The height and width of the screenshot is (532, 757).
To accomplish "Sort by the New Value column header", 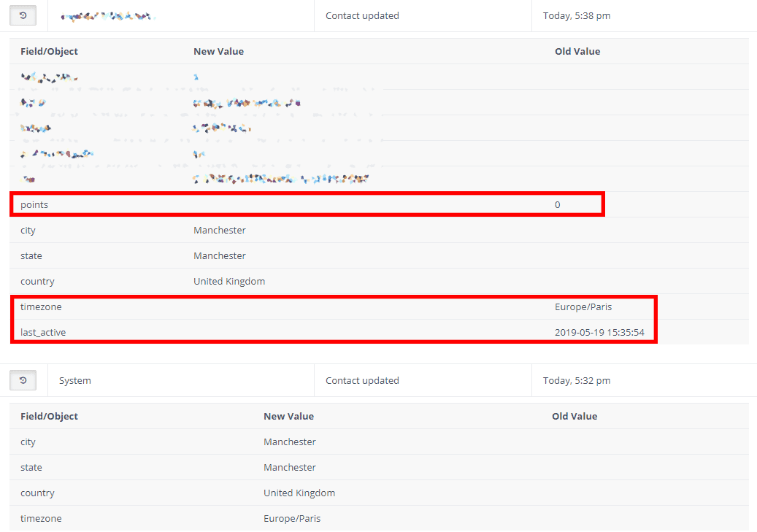I will pyautogui.click(x=218, y=51).
